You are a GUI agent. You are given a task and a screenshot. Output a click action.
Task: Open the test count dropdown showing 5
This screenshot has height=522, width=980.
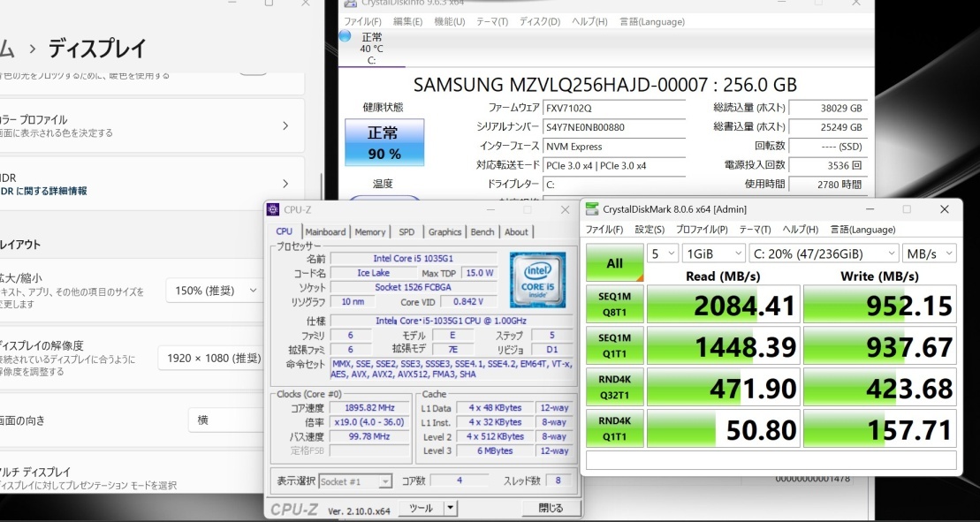click(x=663, y=253)
